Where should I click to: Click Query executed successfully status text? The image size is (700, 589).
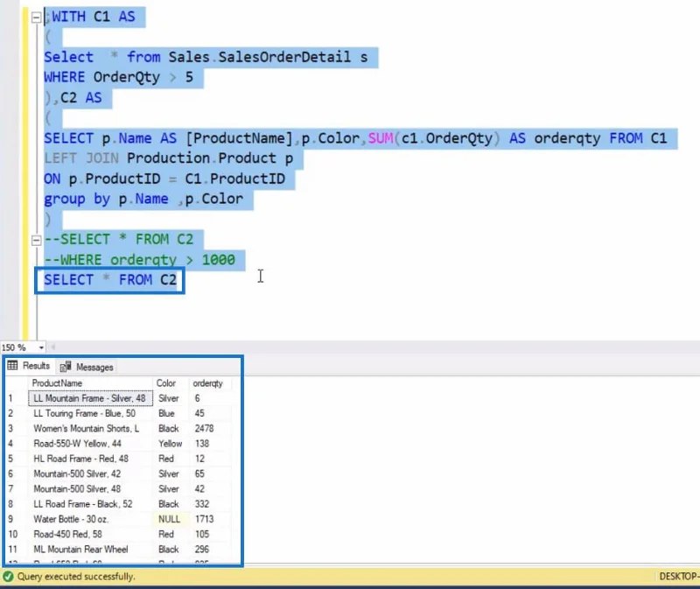click(x=76, y=577)
